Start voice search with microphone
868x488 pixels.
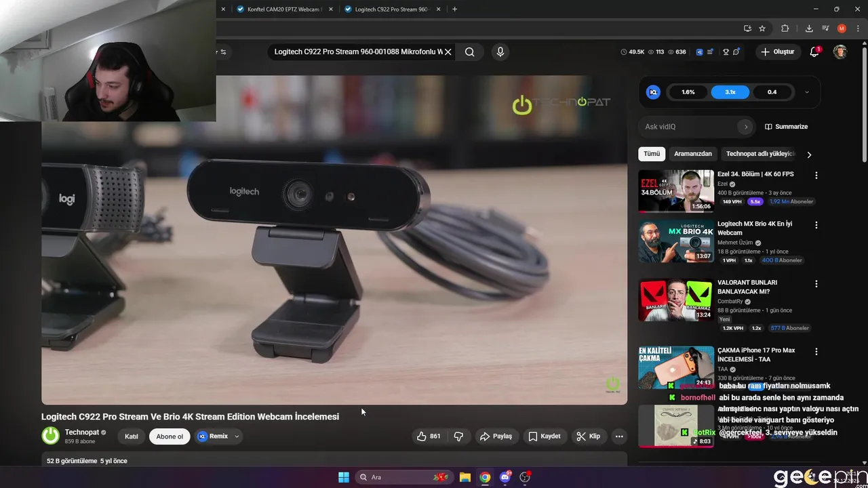click(500, 52)
